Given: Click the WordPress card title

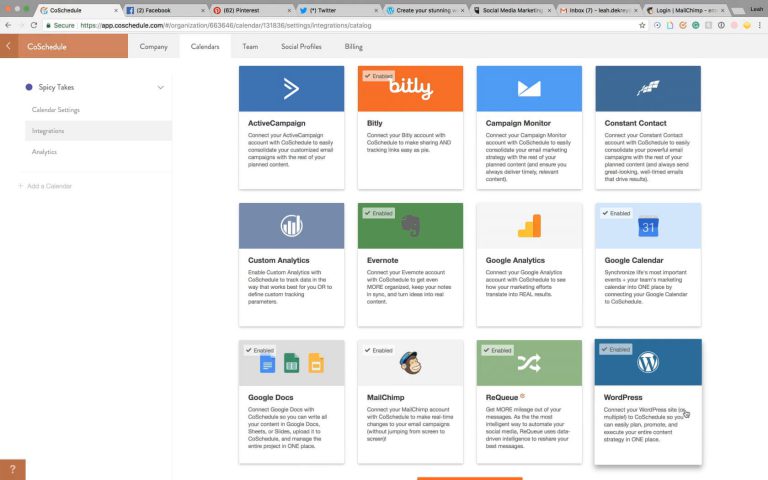Looking at the screenshot, I should pyautogui.click(x=623, y=397).
